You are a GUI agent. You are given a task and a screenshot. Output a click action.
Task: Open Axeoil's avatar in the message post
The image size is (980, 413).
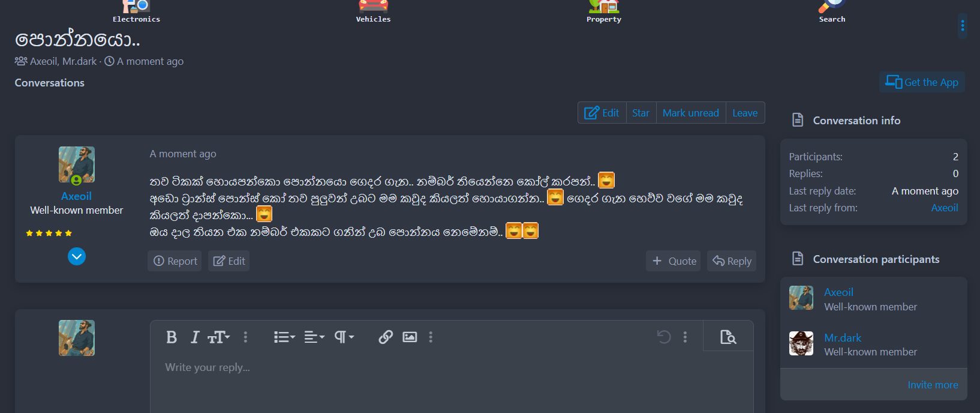point(77,164)
